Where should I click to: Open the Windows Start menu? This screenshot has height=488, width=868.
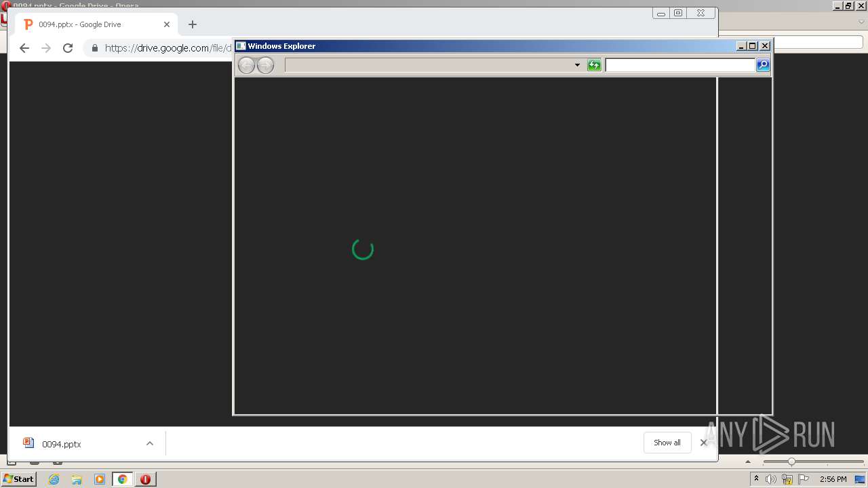coord(18,479)
